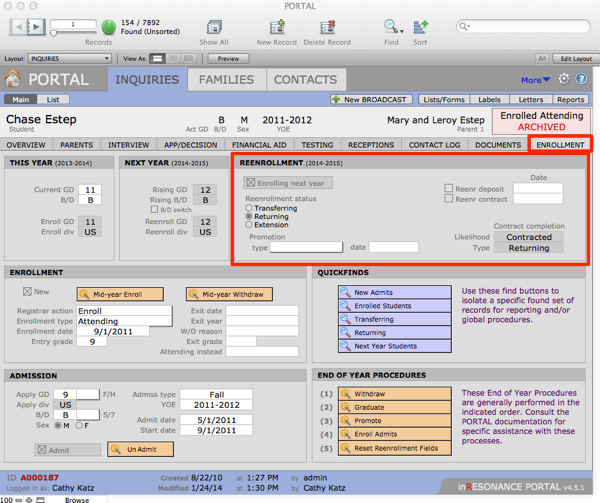Click the blue help question mark icon
The width and height of the screenshot is (600, 503).
(x=582, y=79)
